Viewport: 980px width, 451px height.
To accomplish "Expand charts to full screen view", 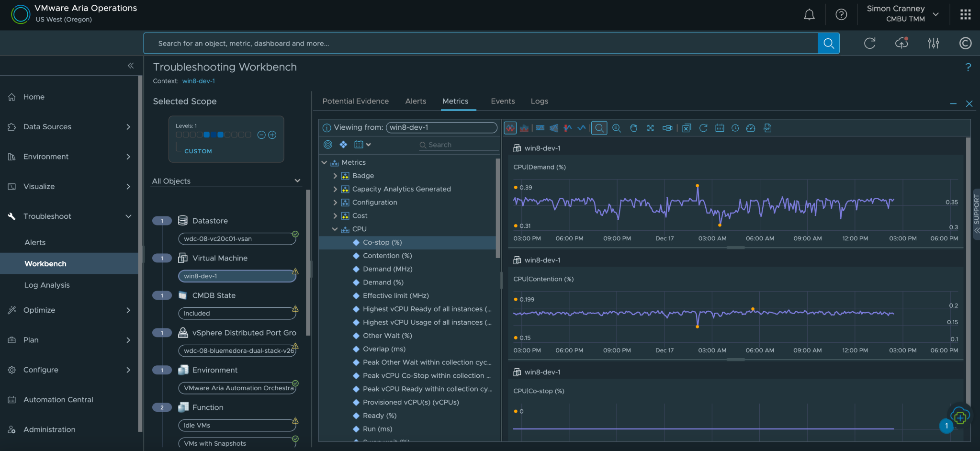I will coord(650,128).
